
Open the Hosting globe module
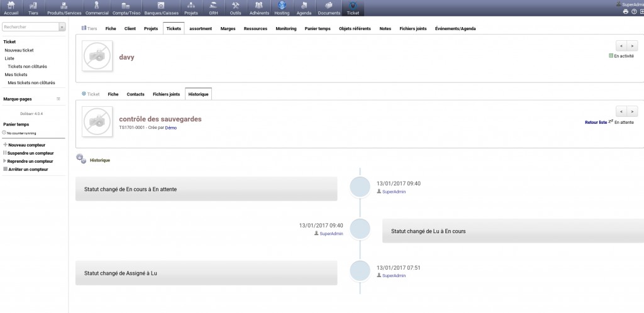(x=282, y=8)
